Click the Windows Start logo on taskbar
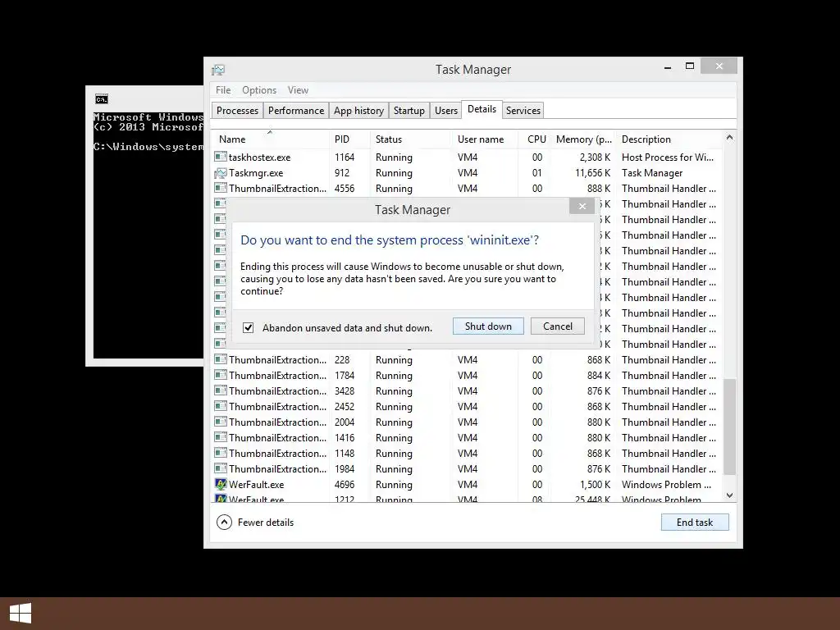The image size is (840, 630). pos(21,613)
